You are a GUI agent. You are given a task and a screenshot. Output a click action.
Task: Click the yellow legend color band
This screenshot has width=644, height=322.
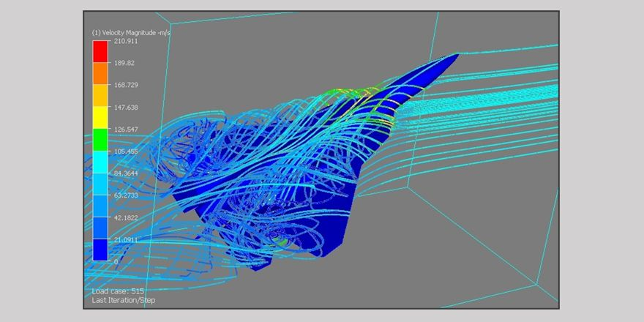(100, 118)
